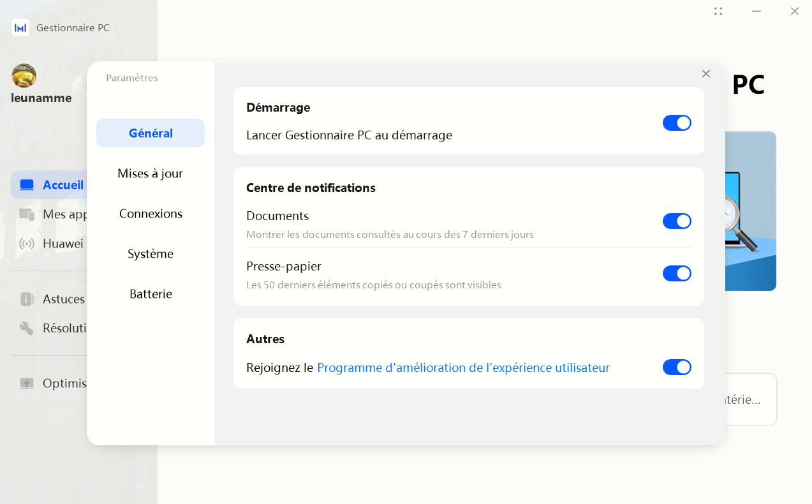Turn off the Documents notification toggle
The image size is (812, 504).
coord(677,221)
